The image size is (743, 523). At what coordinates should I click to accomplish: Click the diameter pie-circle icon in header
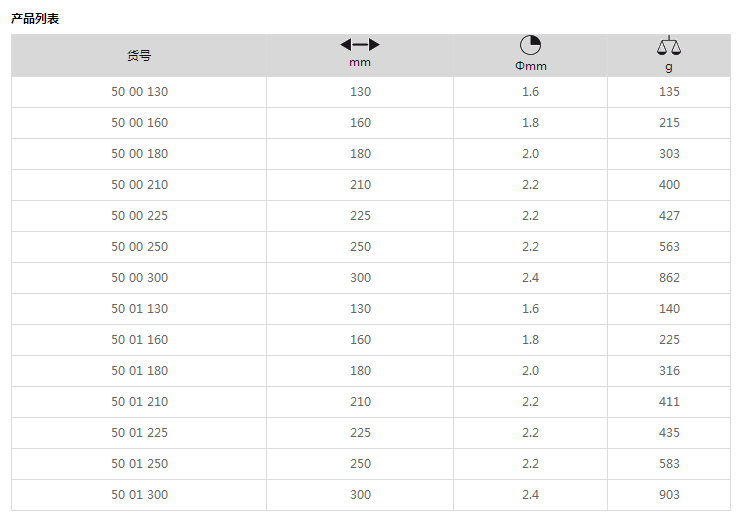(x=530, y=45)
